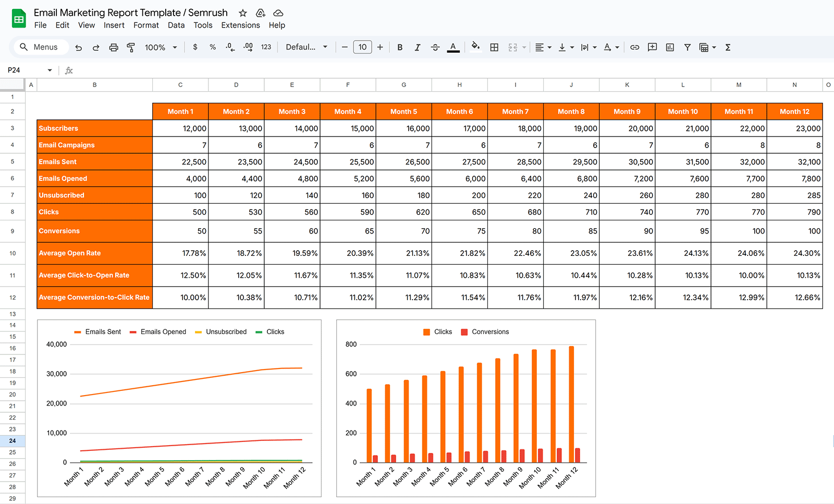This screenshot has width=834, height=504.
Task: Toggle strikethrough formatting
Action: [x=435, y=47]
